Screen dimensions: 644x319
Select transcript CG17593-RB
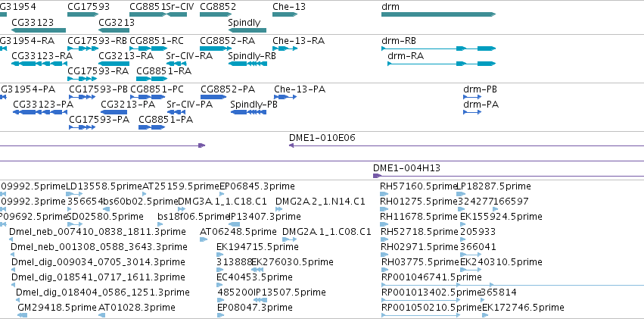click(82, 48)
